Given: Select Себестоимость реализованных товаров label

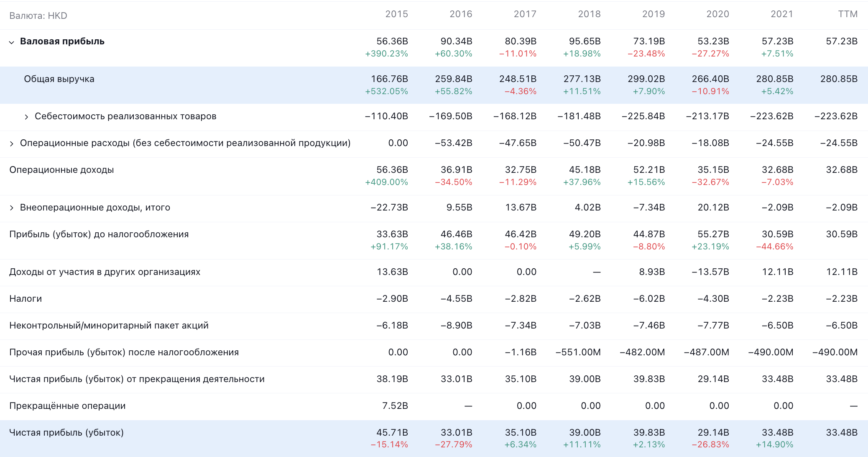Looking at the screenshot, I should 125,116.
